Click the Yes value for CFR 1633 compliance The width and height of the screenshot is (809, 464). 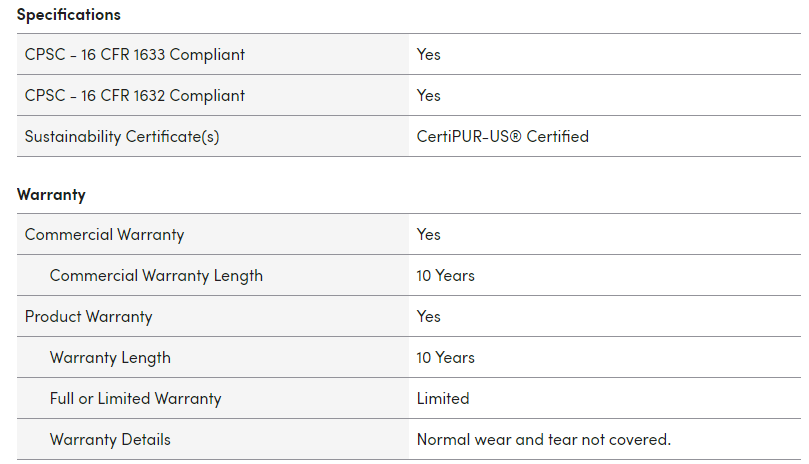coord(429,55)
